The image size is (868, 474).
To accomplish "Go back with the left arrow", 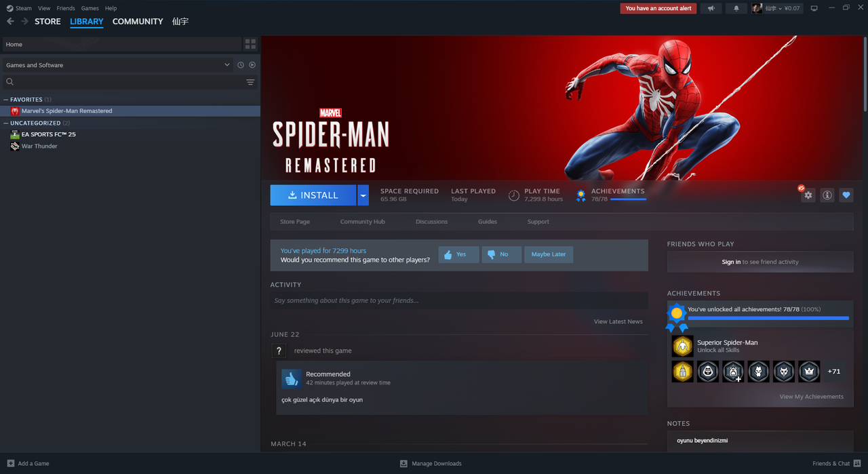I will 10,22.
